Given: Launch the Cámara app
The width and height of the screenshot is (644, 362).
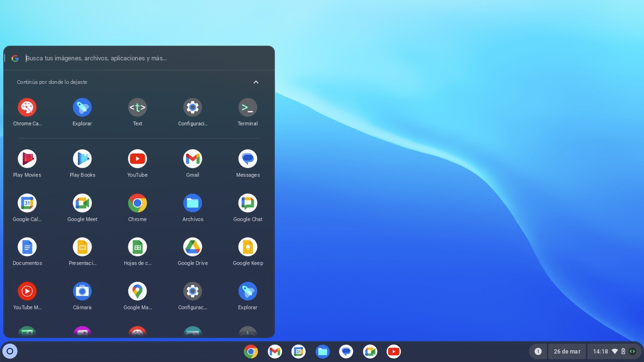Looking at the screenshot, I should tap(82, 291).
